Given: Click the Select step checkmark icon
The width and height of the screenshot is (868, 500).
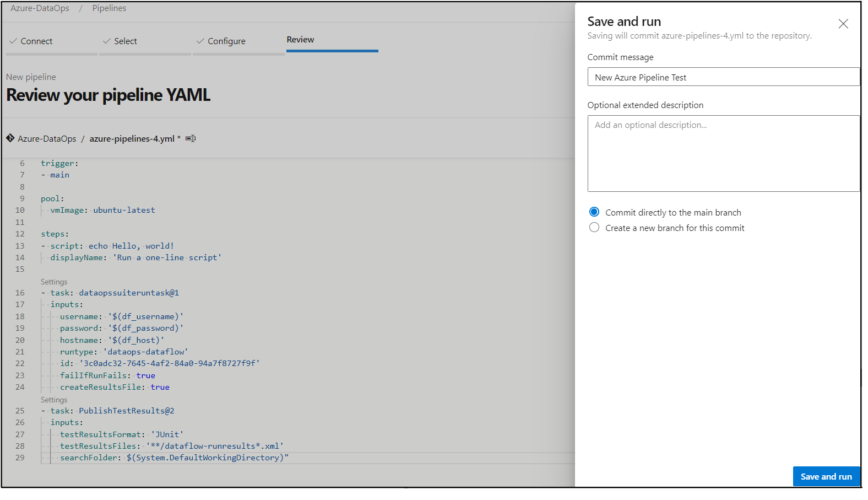Looking at the screenshot, I should click(107, 41).
